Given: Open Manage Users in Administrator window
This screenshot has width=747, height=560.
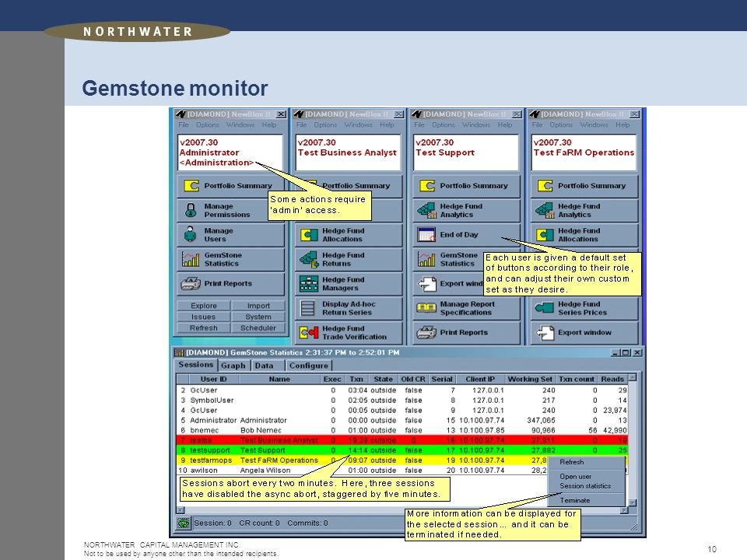Looking at the screenshot, I should click(x=230, y=234).
